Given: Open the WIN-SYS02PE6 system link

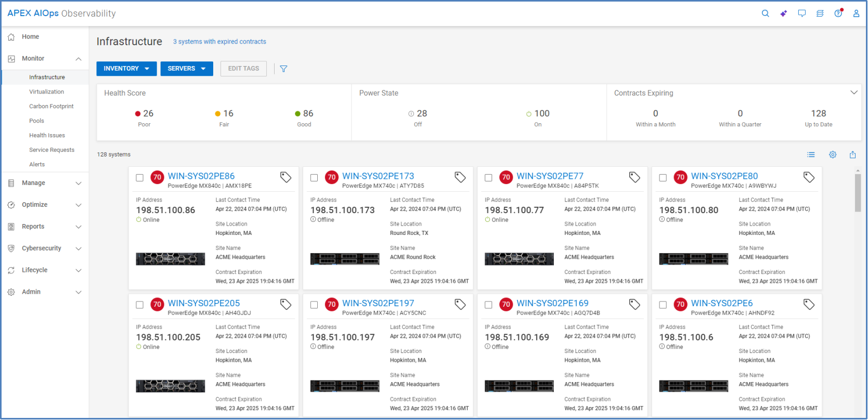Looking at the screenshot, I should coord(722,304).
